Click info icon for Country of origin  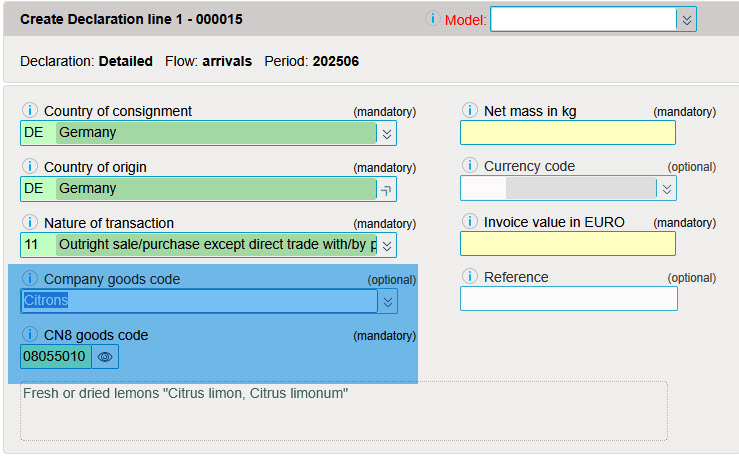[x=30, y=167]
